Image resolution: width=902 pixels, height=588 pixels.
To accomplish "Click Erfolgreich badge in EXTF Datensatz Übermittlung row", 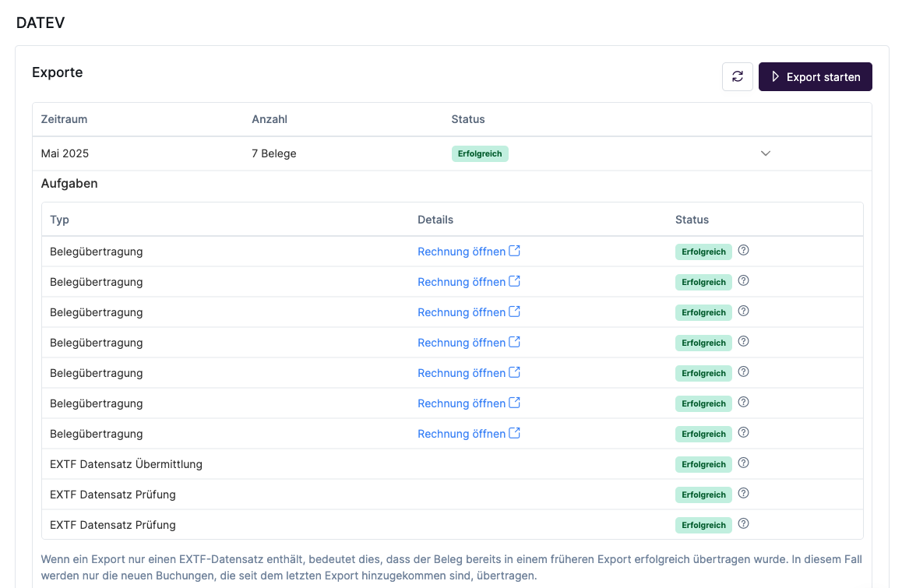I will pos(703,464).
